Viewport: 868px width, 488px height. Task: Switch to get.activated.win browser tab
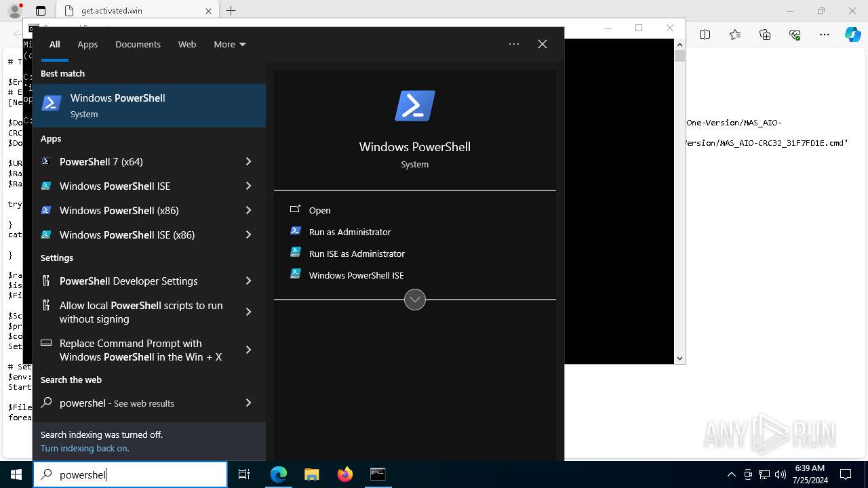click(x=136, y=11)
